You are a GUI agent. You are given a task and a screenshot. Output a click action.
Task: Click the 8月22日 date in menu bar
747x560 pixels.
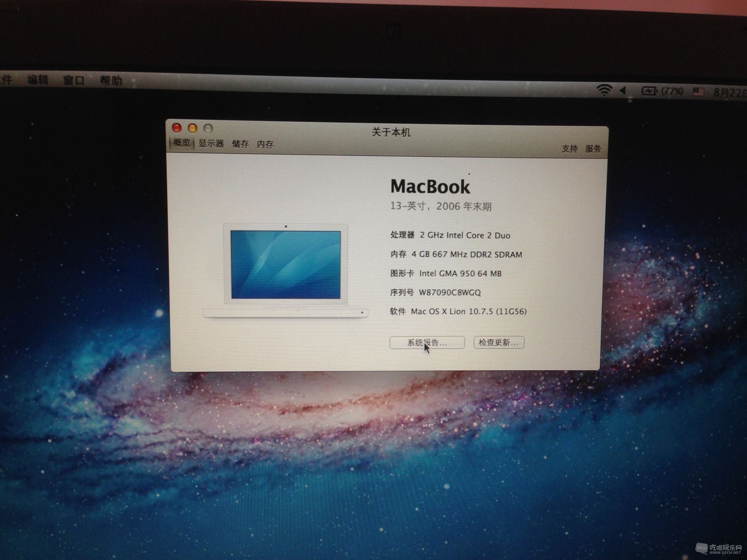[730, 92]
